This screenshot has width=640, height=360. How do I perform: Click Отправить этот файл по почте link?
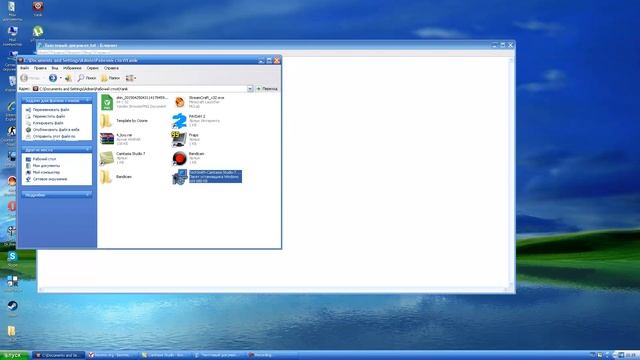pyautogui.click(x=54, y=136)
